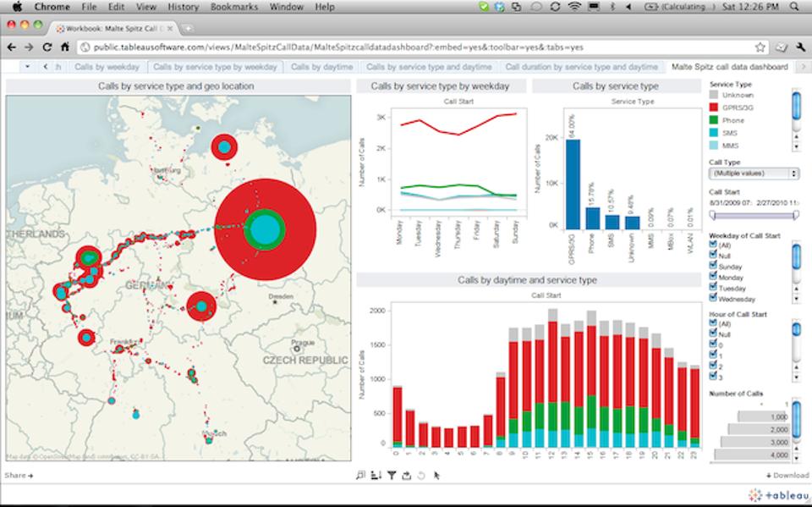Open the tab list dropdown arrow

(27, 67)
